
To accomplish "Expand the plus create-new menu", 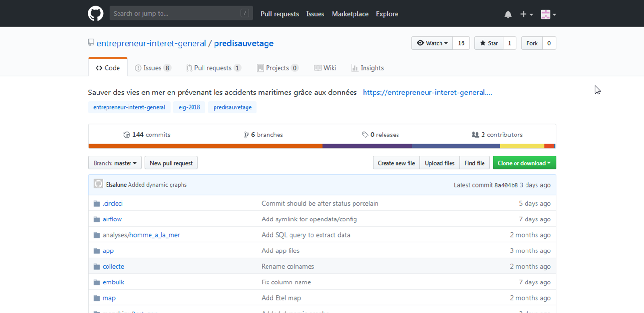I will pos(526,14).
